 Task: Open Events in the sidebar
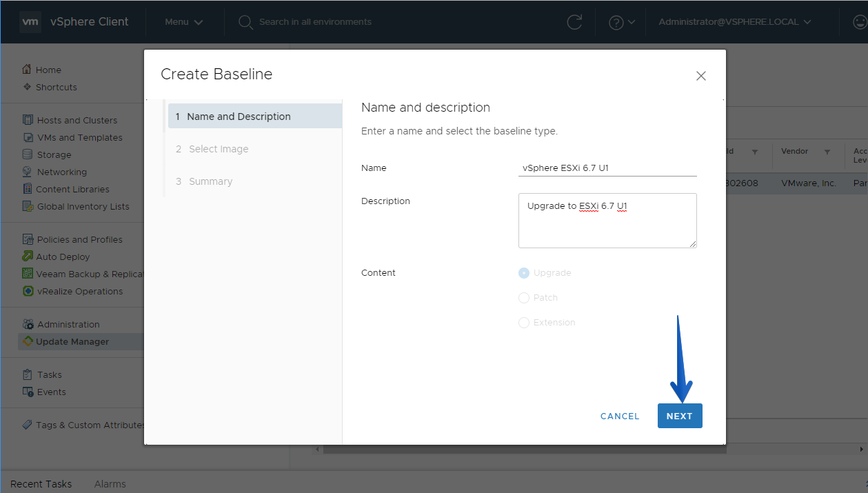(52, 392)
